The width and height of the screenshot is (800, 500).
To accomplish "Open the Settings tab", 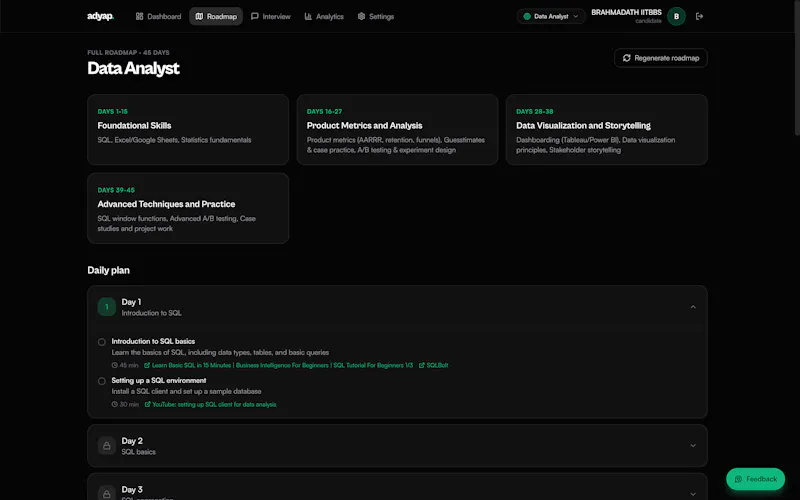I will pos(376,16).
